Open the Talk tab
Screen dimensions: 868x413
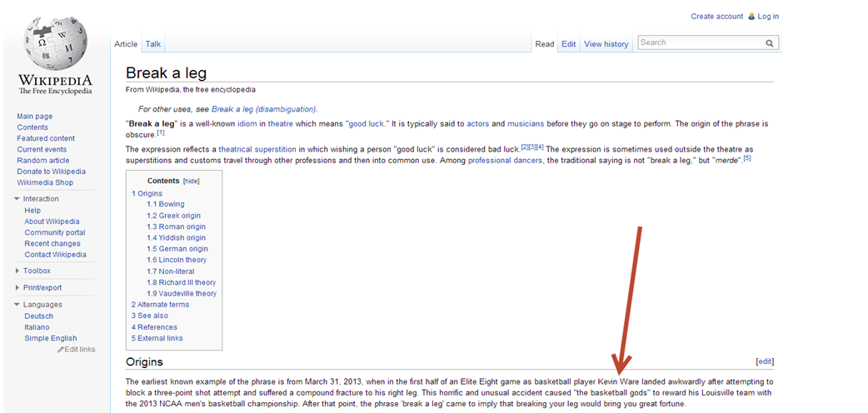point(153,44)
